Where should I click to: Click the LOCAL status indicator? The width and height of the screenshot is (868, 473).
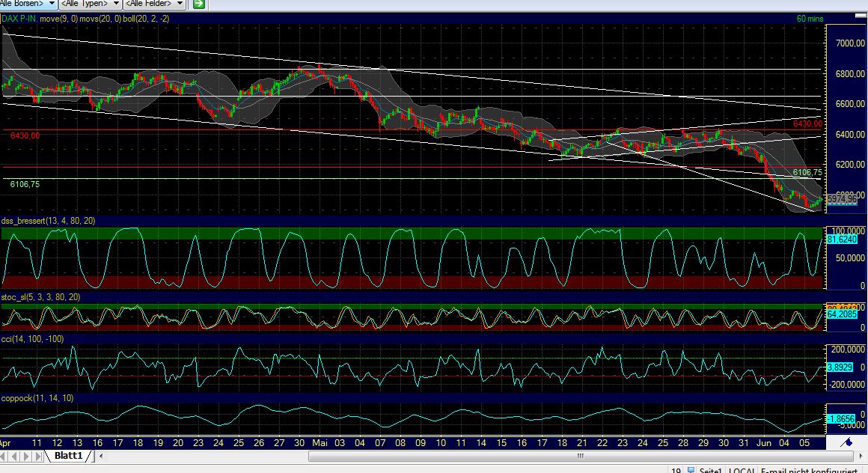741,471
